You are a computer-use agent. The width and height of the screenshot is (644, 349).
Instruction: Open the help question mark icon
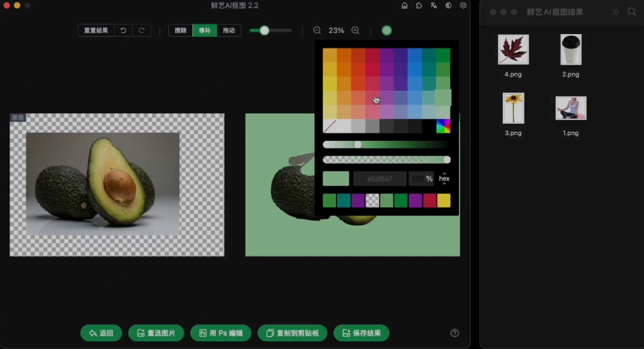455,333
